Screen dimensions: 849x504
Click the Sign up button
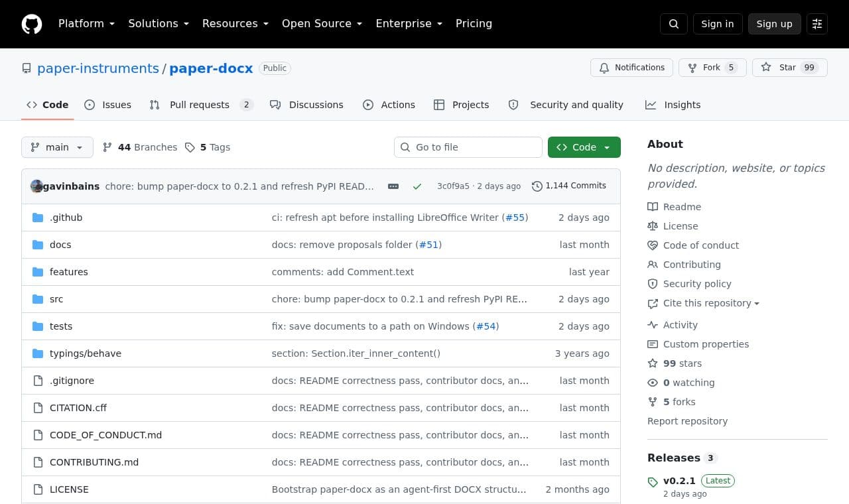775,24
